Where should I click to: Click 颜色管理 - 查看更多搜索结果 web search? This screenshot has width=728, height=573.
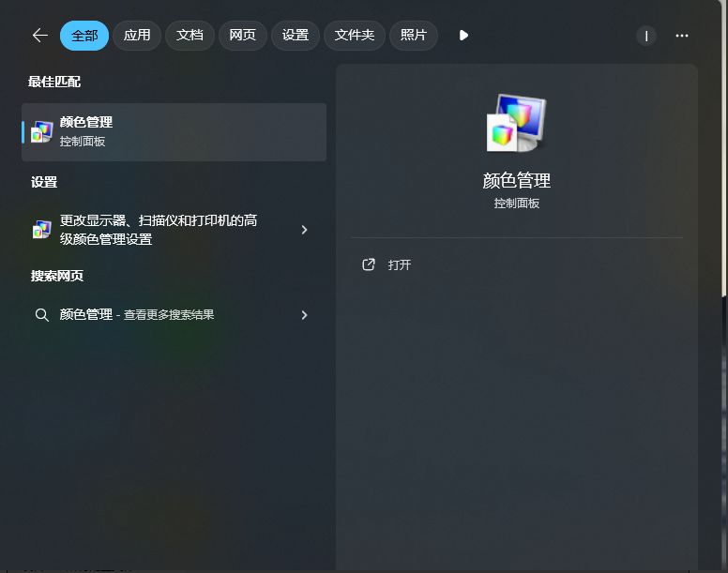pos(174,315)
